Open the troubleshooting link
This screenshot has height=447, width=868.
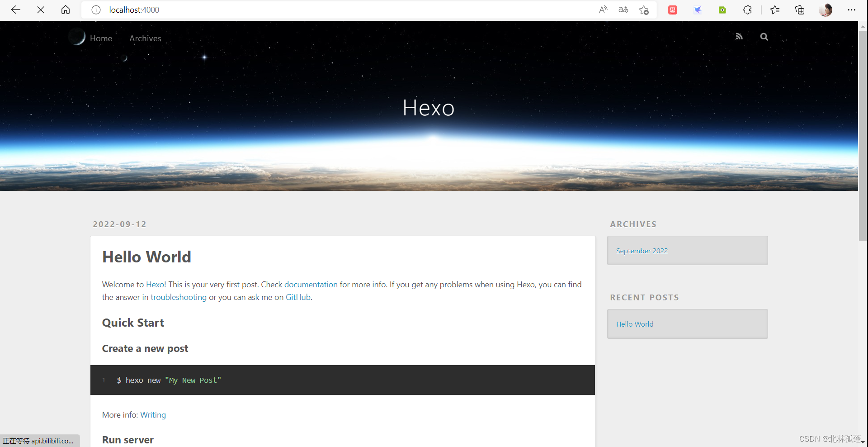179,297
